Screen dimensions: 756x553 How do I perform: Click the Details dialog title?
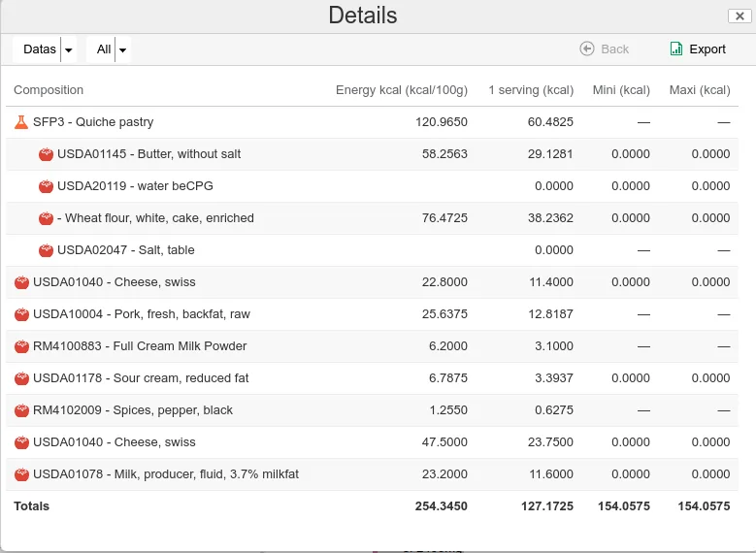pos(363,15)
